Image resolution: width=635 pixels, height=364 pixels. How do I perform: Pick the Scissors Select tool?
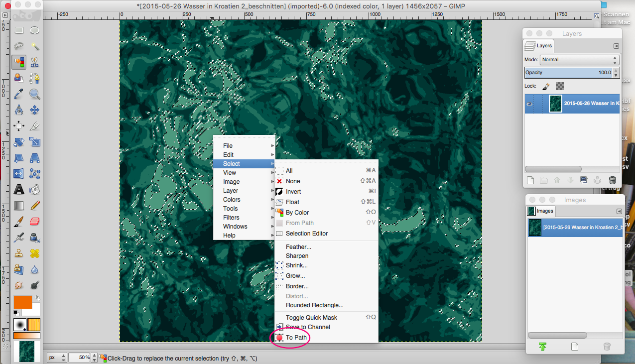35,62
